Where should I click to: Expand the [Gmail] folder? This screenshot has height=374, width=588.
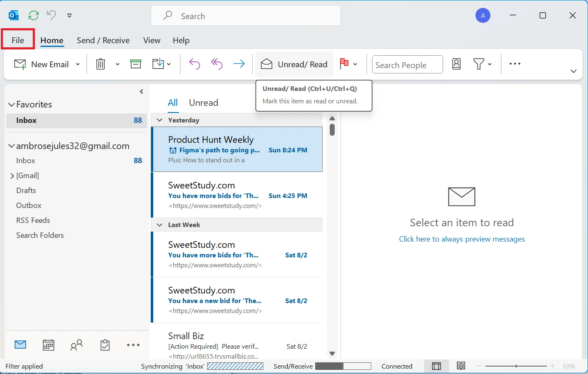(x=12, y=176)
